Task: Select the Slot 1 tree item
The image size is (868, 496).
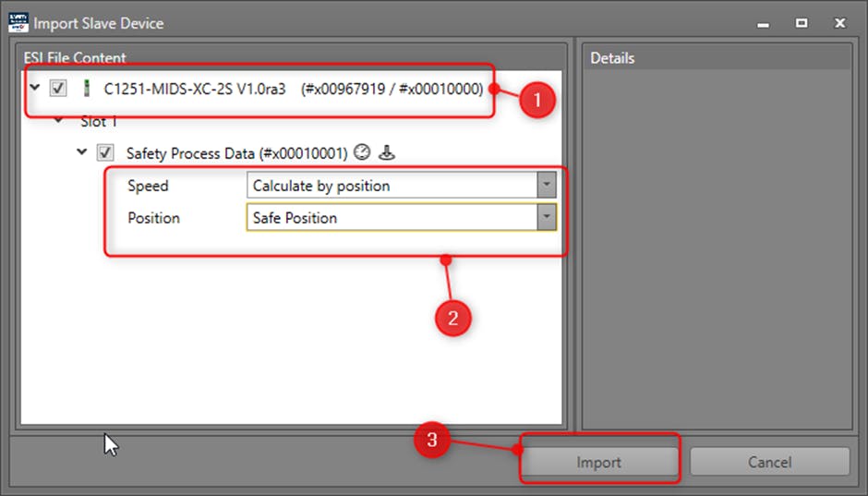Action: (99, 121)
